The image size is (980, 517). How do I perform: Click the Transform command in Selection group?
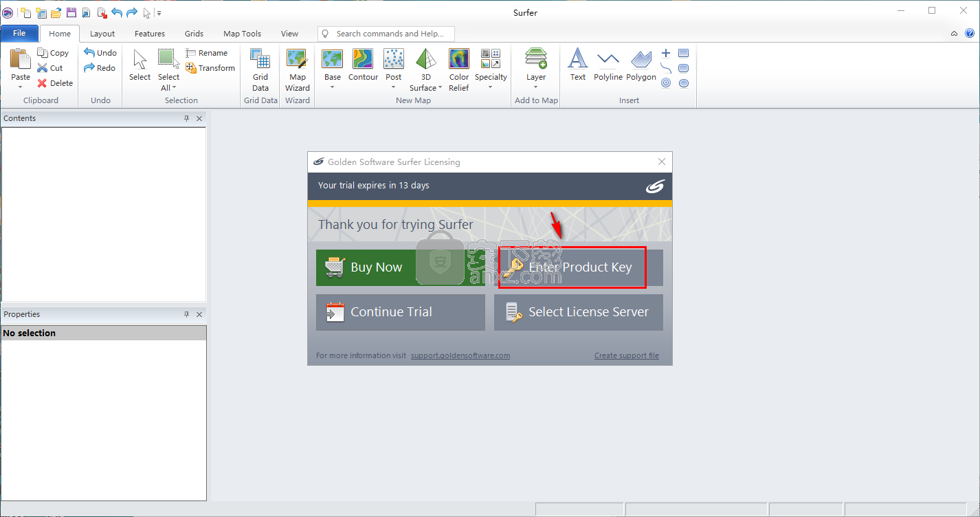210,68
